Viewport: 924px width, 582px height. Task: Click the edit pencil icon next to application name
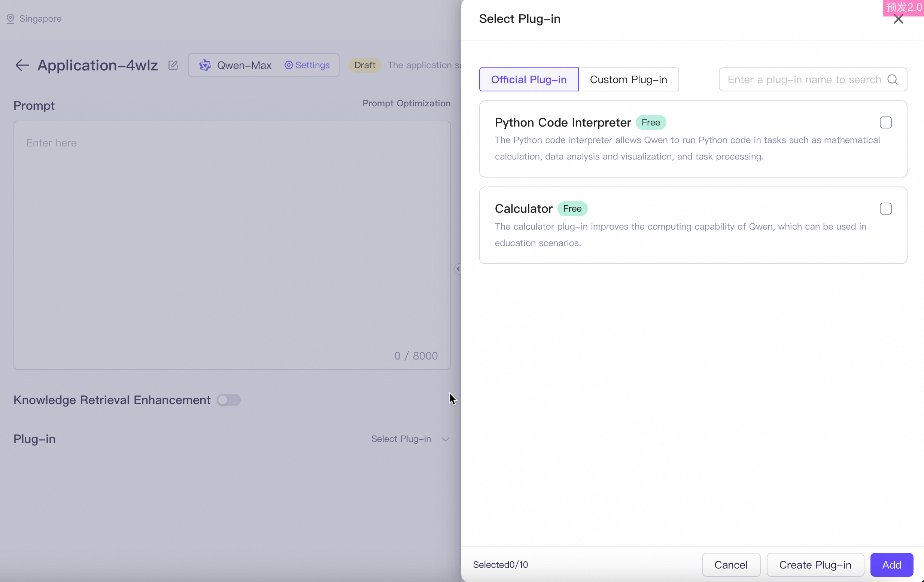[x=173, y=65]
